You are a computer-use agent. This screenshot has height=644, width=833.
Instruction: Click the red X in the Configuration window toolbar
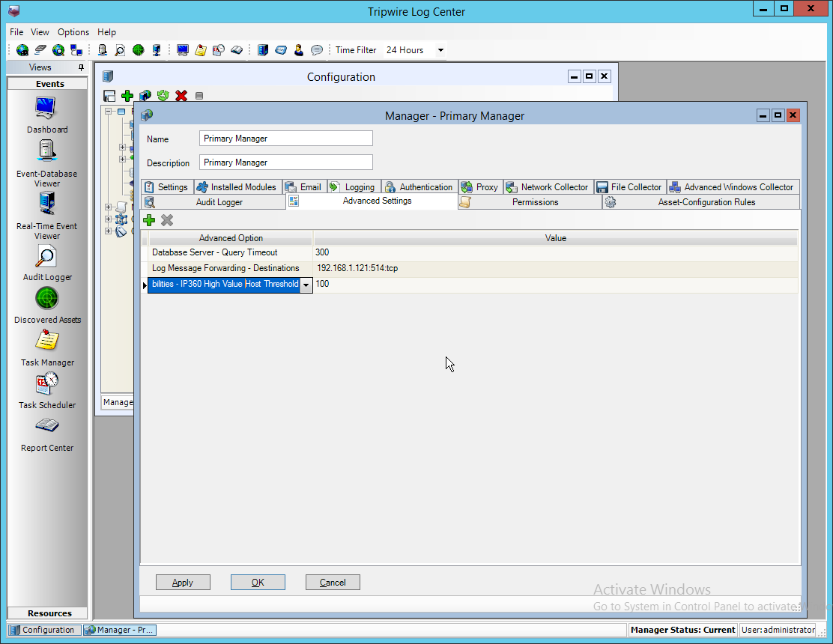coord(181,96)
